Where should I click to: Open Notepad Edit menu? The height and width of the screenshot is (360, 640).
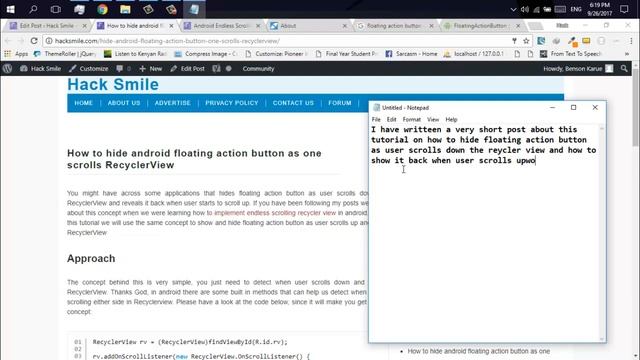click(x=391, y=119)
